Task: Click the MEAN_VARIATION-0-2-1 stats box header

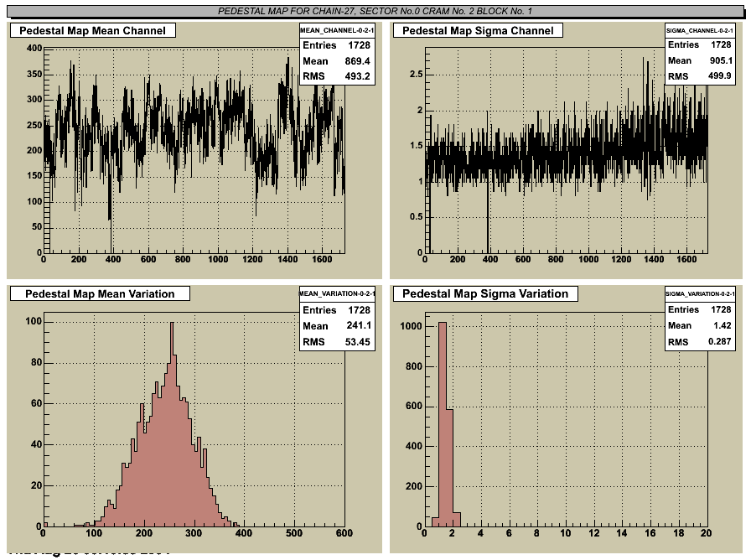Action: pyautogui.click(x=337, y=293)
